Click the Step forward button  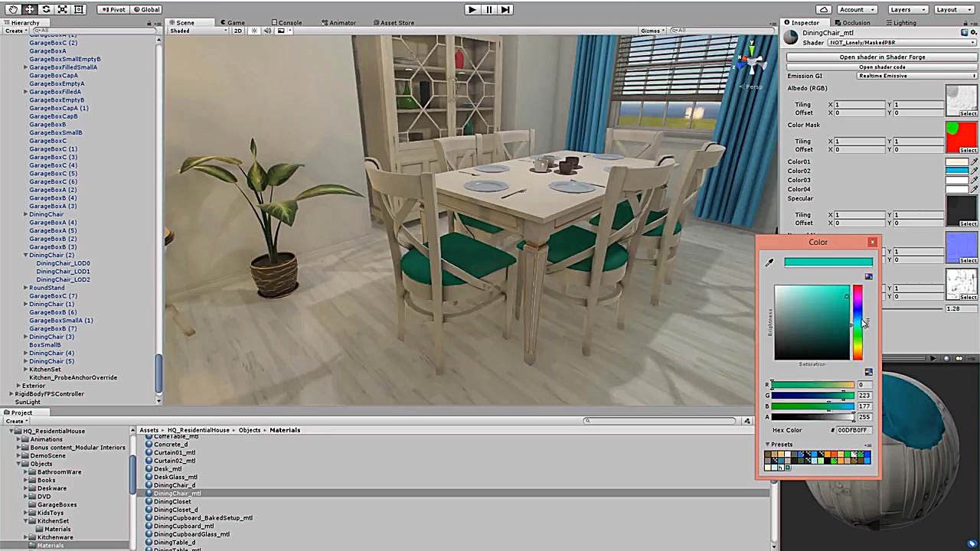[x=505, y=9]
